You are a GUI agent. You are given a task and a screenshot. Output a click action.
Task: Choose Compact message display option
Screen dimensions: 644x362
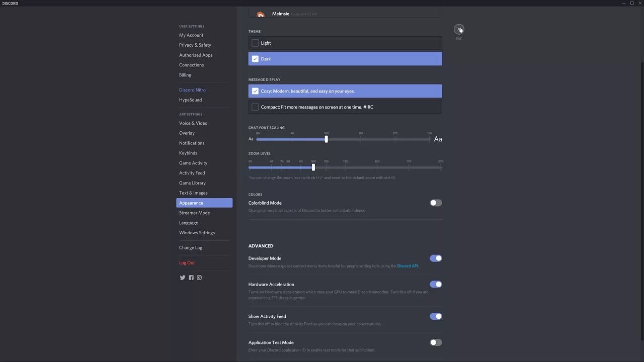[x=345, y=107]
